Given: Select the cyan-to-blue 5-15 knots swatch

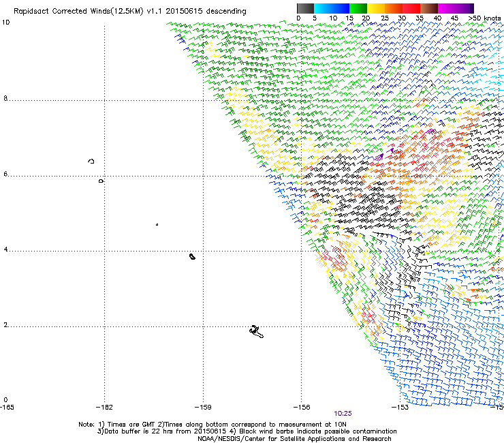Looking at the screenshot, I should (332, 8).
